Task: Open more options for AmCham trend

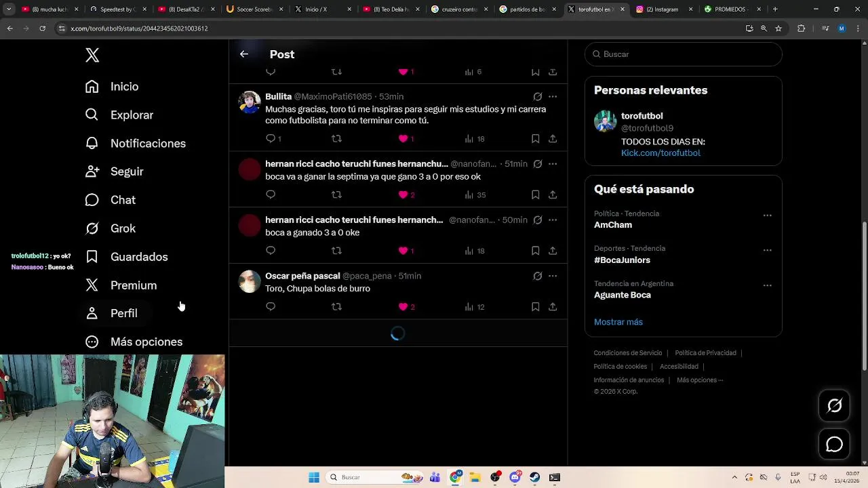Action: point(767,216)
